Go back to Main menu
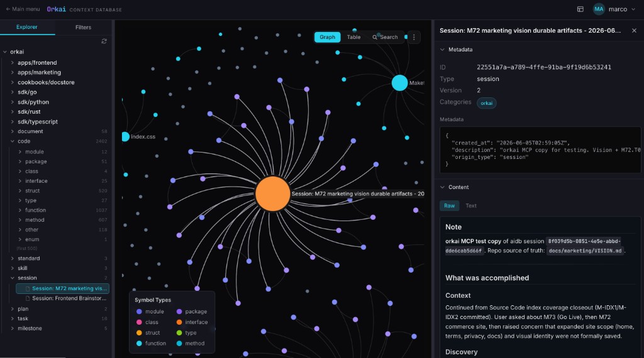 tap(23, 9)
